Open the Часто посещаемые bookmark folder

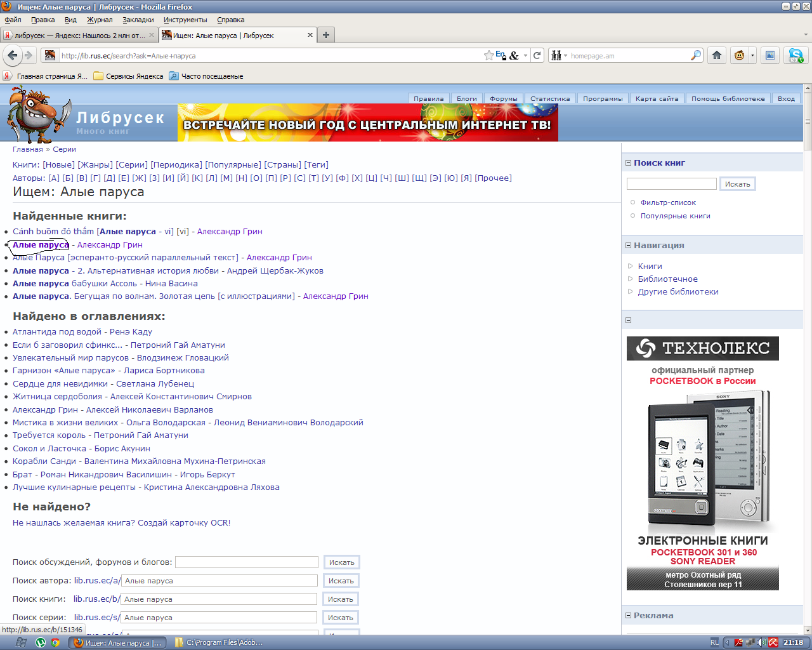point(206,76)
